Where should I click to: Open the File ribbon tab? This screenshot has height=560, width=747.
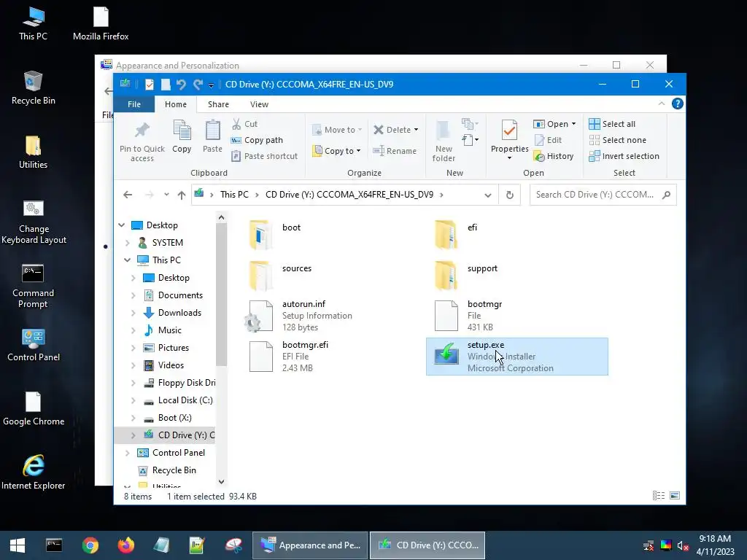coord(134,104)
